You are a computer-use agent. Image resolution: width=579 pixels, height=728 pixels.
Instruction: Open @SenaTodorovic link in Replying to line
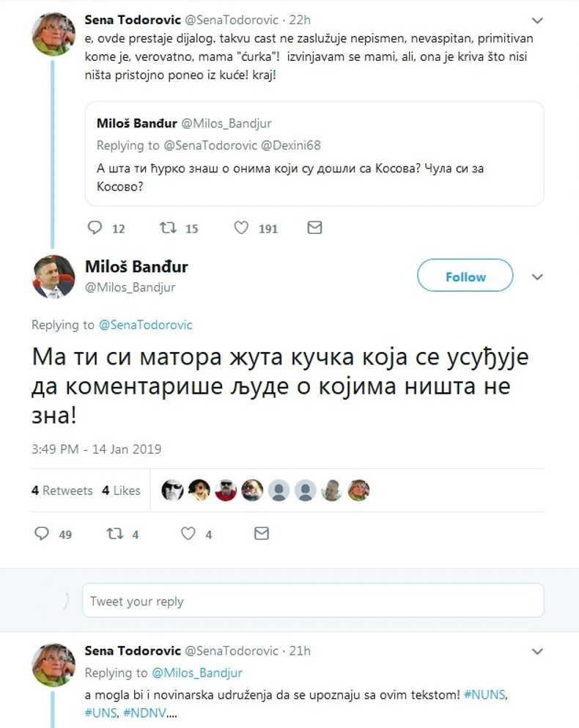145,324
